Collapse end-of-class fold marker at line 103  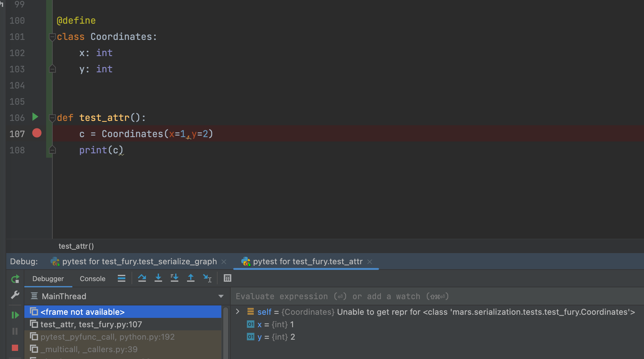point(52,69)
